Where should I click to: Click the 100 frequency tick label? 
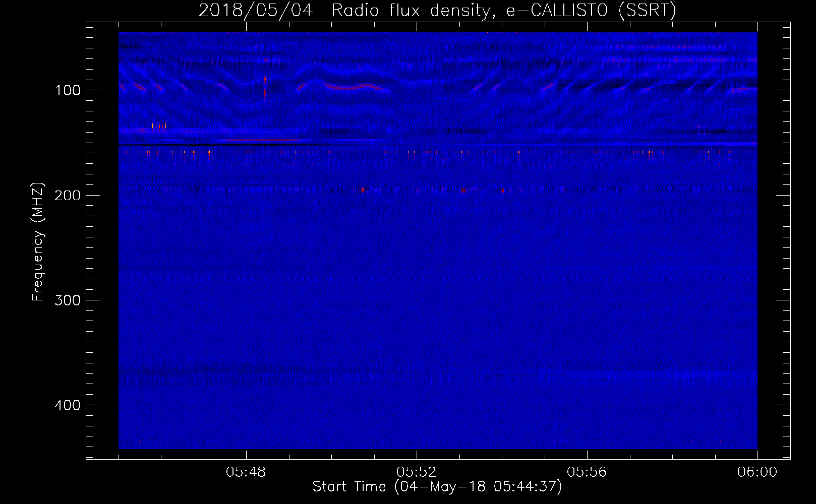(x=68, y=90)
